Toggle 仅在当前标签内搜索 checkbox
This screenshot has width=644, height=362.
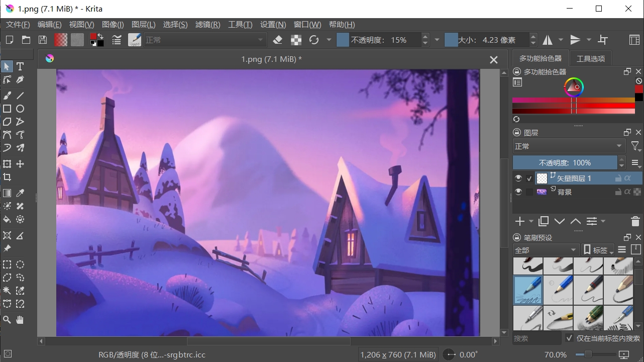point(569,338)
